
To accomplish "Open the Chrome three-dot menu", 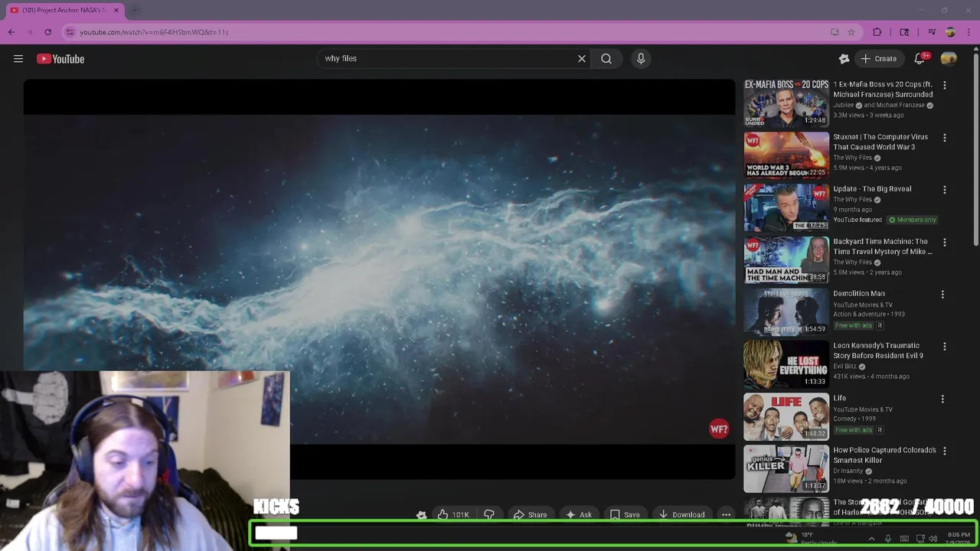I will 969,32.
